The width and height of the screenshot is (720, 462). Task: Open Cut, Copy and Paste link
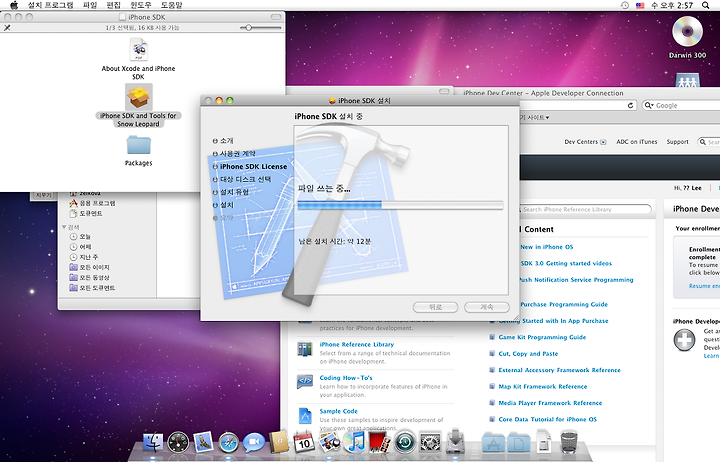tap(528, 354)
